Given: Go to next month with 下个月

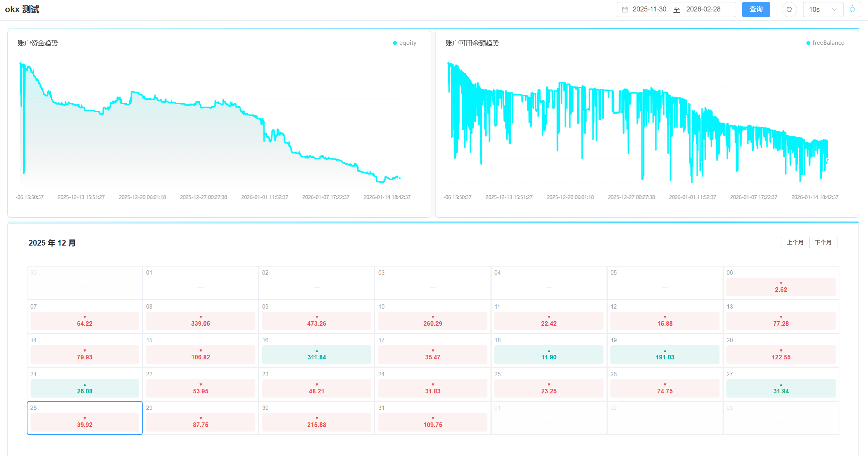Looking at the screenshot, I should pos(823,243).
